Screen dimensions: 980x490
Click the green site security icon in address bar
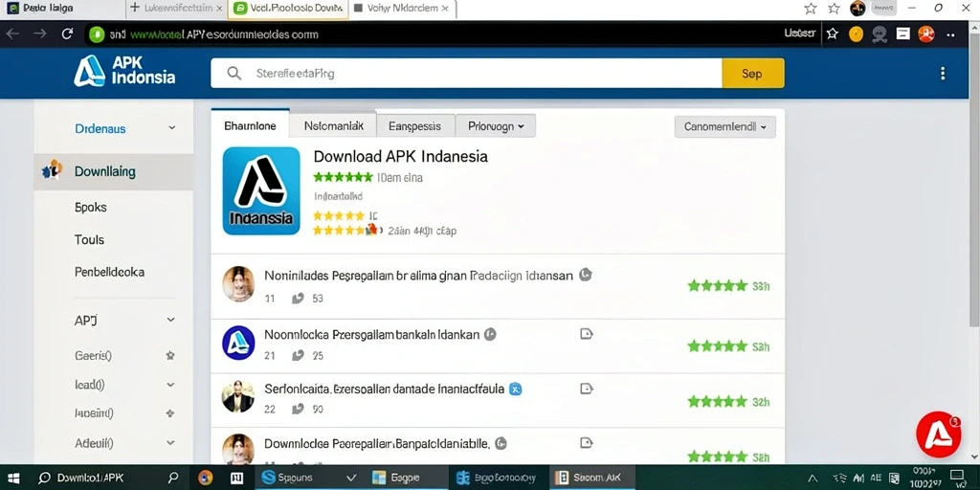(97, 34)
